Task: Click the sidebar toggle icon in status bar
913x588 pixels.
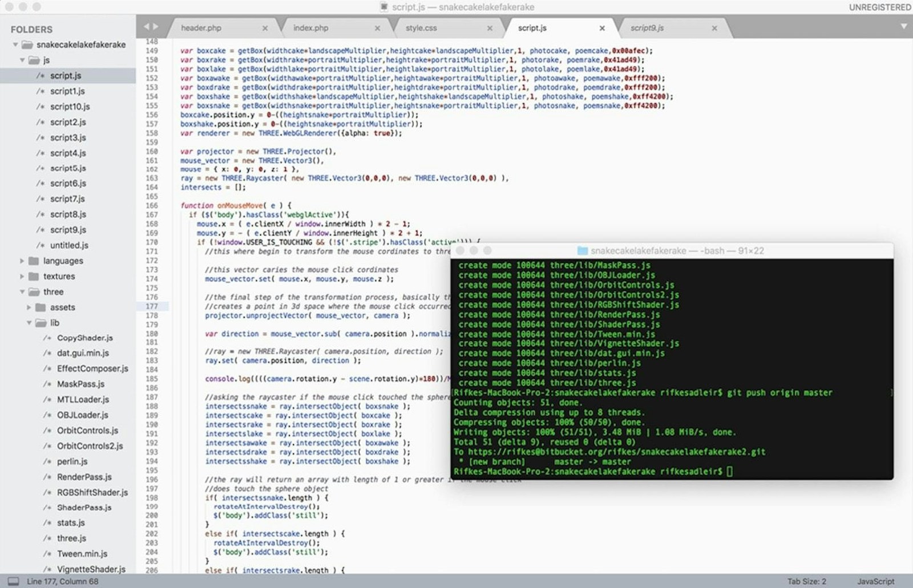Action: [13, 581]
